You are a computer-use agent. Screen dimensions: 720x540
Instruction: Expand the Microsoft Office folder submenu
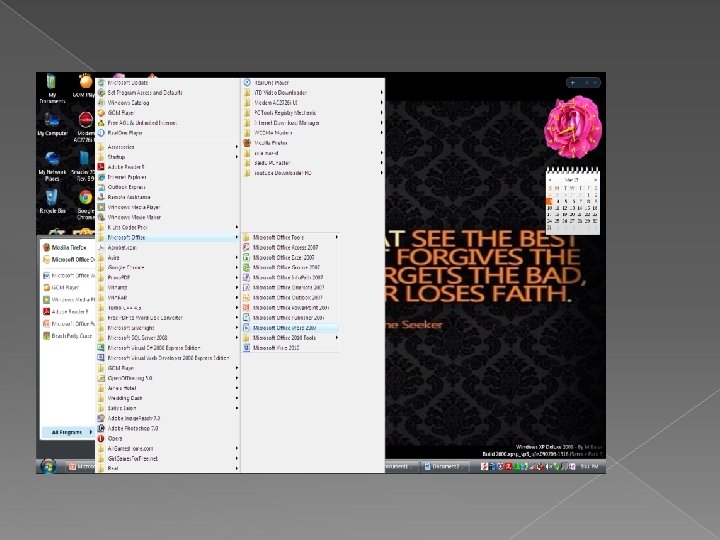pyautogui.click(x=168, y=237)
